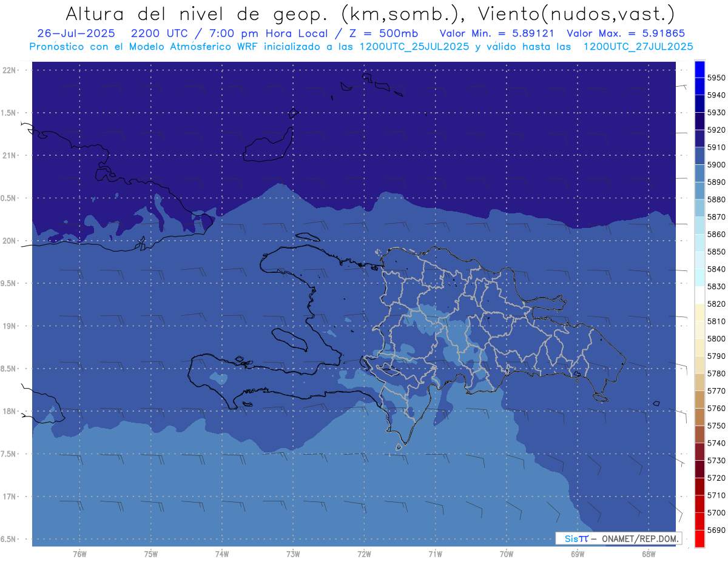Click the '5870' color bar value
Viewport: 728px width, 562px height.
716,216
